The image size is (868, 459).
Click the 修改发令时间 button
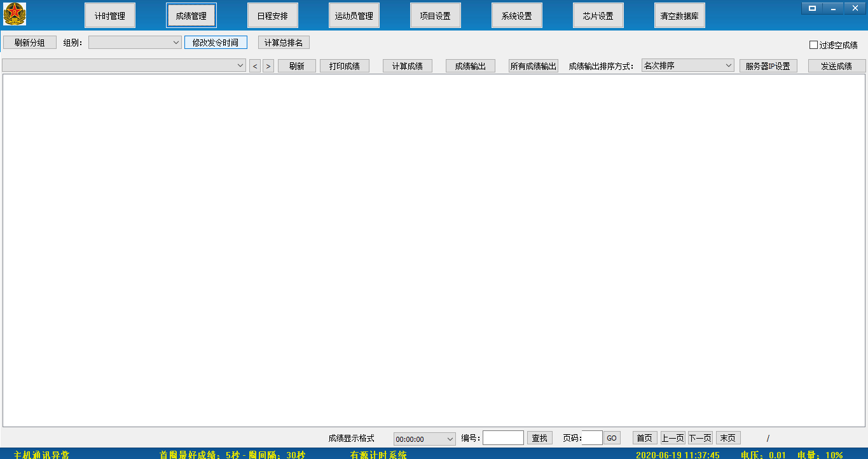coord(216,43)
